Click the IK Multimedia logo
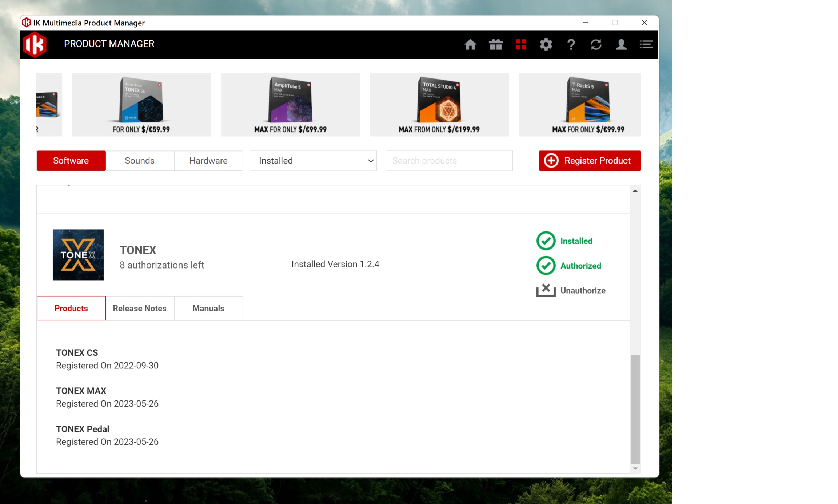Image resolution: width=838 pixels, height=504 pixels. tap(35, 44)
